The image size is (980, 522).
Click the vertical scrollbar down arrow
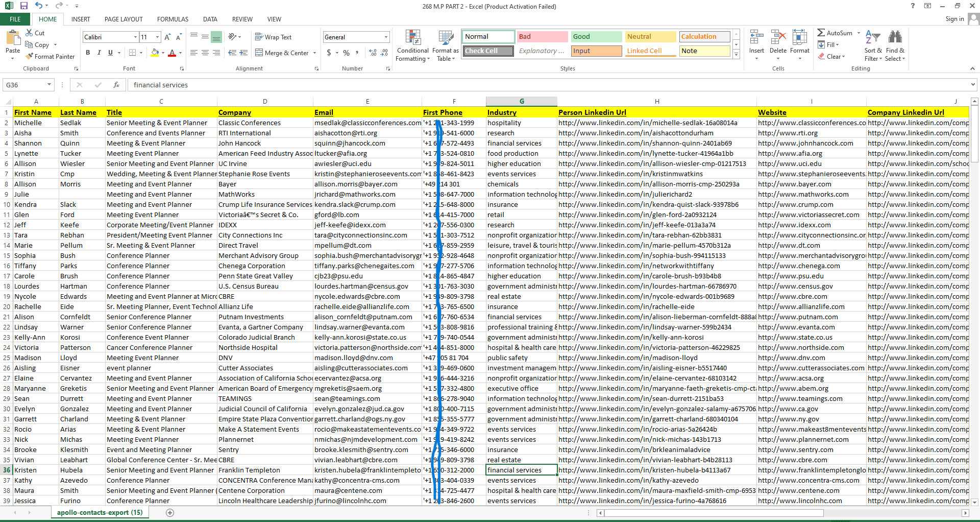point(974,502)
